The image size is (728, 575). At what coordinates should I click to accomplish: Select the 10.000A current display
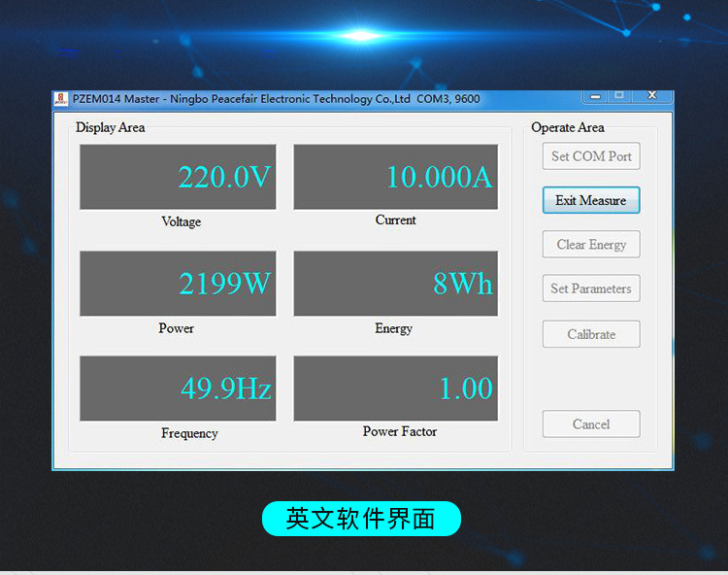(x=395, y=177)
